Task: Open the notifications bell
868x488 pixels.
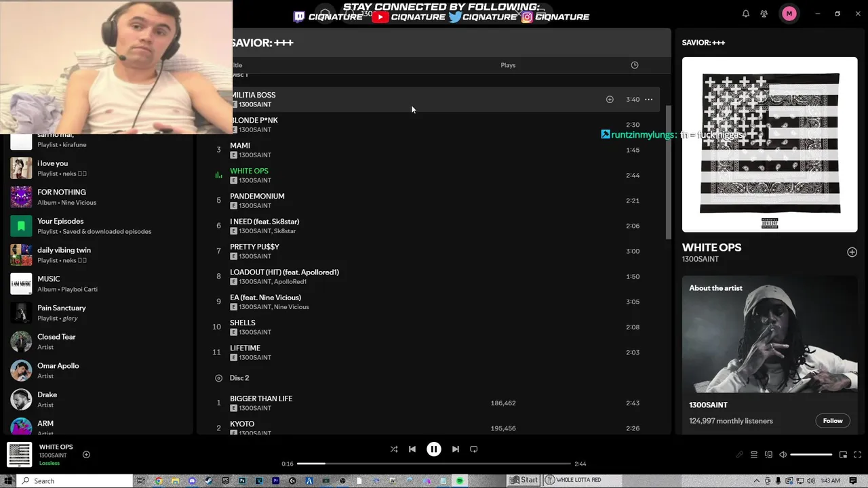Action: click(746, 14)
